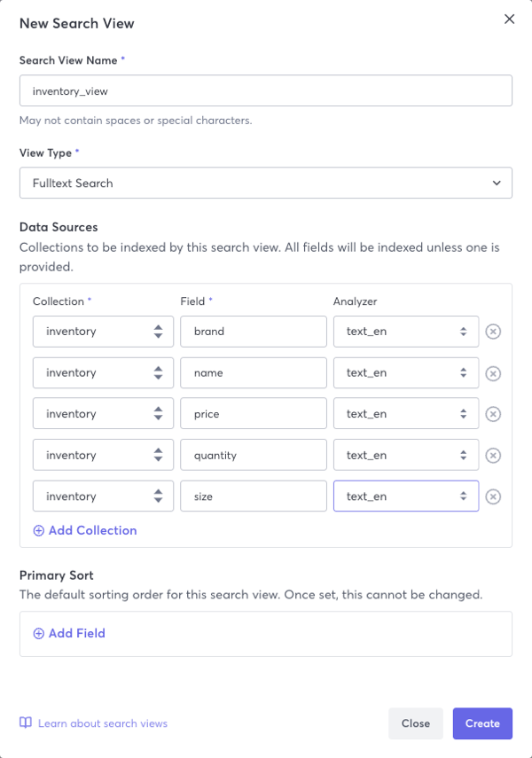Remove the name field row

[x=494, y=372]
